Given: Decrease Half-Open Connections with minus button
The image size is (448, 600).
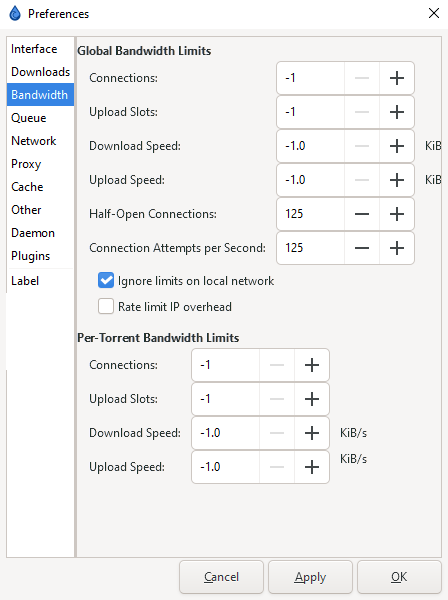Looking at the screenshot, I should (362, 214).
